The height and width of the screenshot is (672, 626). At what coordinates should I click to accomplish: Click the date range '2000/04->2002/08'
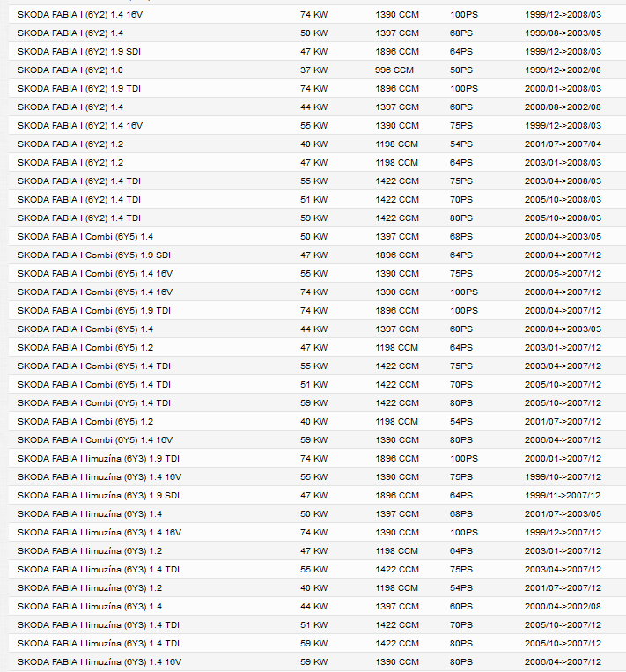[x=563, y=607]
